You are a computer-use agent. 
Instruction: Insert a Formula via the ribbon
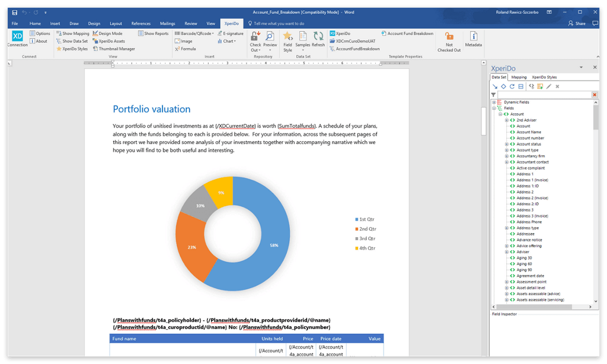tap(186, 49)
